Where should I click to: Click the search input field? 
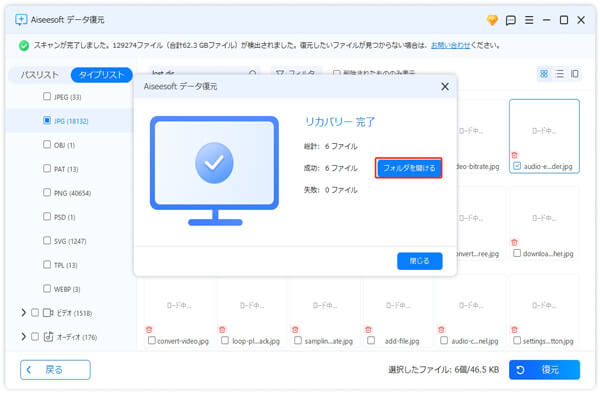pos(204,73)
